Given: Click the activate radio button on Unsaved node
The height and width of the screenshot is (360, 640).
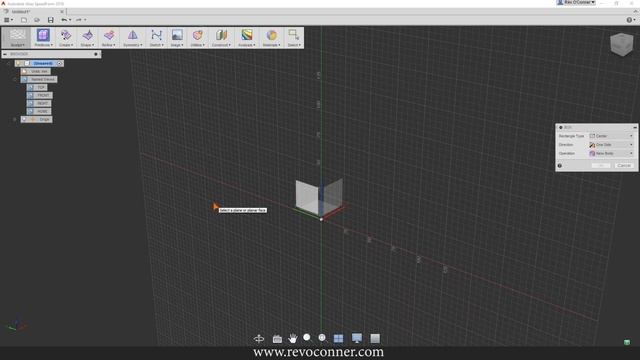Looking at the screenshot, I should (x=60, y=63).
